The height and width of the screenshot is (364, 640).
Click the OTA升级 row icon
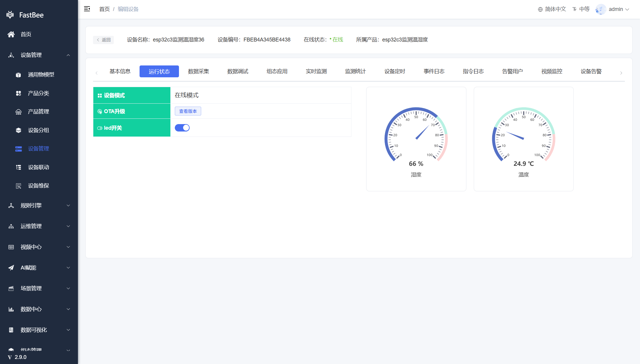click(x=100, y=111)
